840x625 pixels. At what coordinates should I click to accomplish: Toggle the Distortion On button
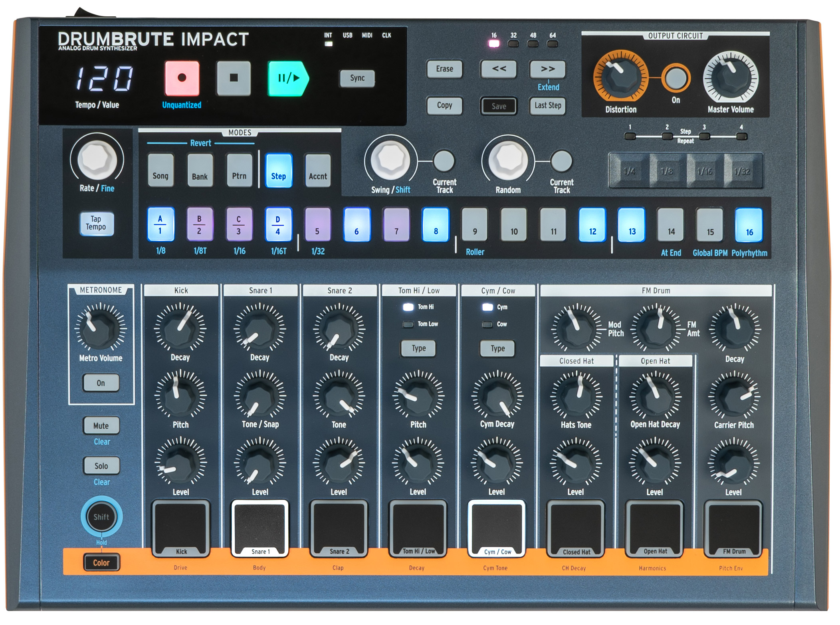[676, 78]
